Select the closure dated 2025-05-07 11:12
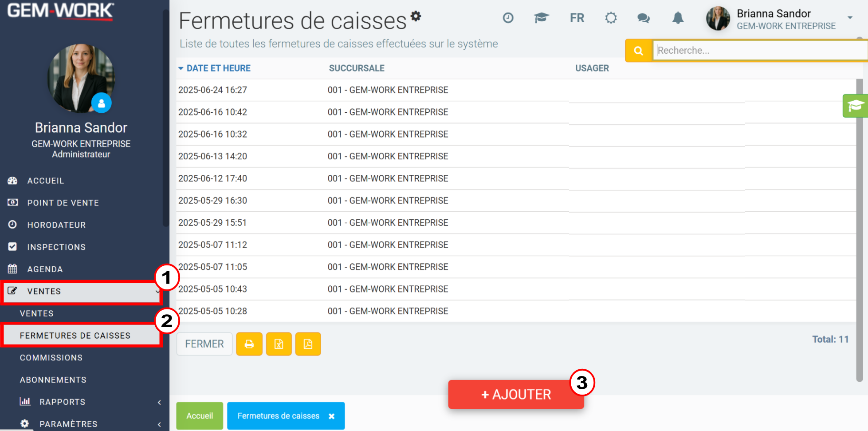The height and width of the screenshot is (431, 868). 516,245
